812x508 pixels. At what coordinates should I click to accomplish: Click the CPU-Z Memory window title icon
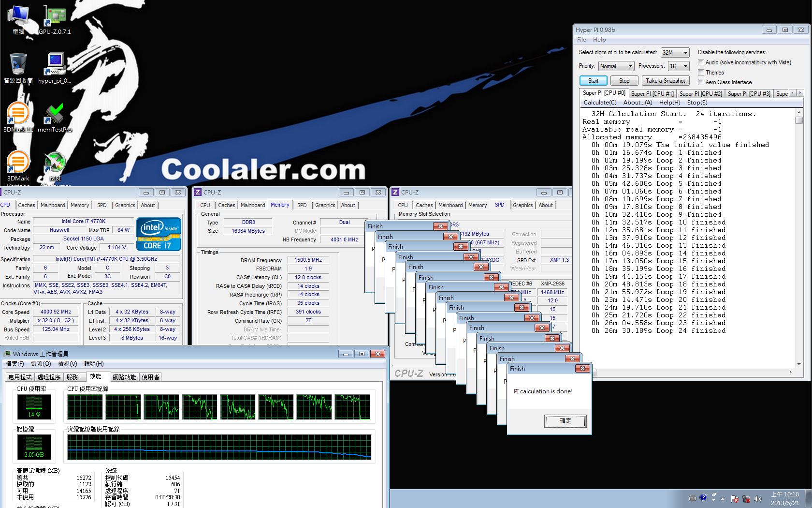tap(197, 192)
